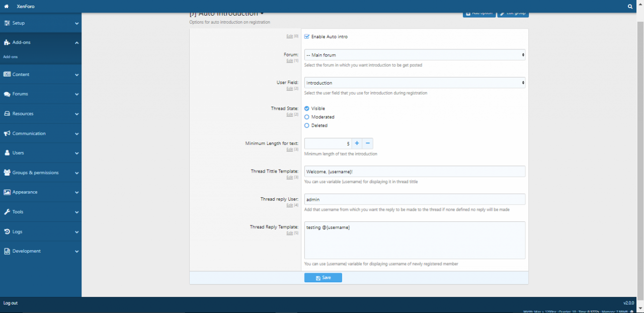Click the Communication megaphone icon

point(7,134)
